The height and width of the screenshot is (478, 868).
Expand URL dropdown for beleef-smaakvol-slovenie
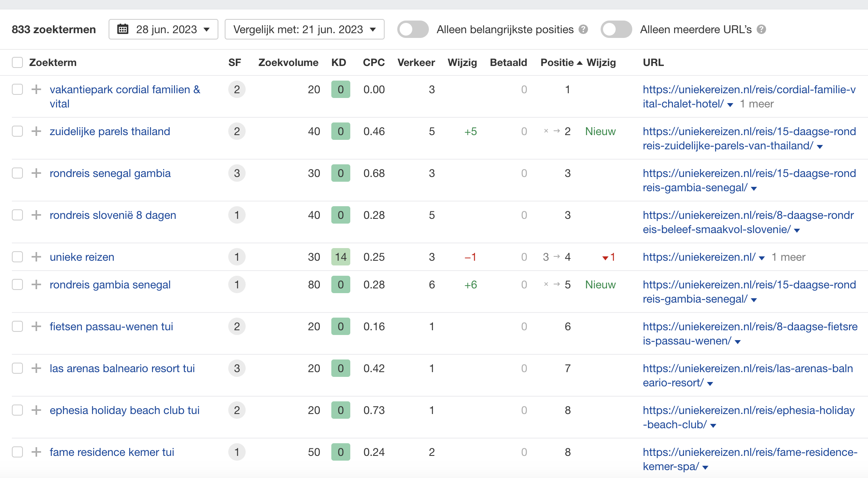tap(797, 230)
